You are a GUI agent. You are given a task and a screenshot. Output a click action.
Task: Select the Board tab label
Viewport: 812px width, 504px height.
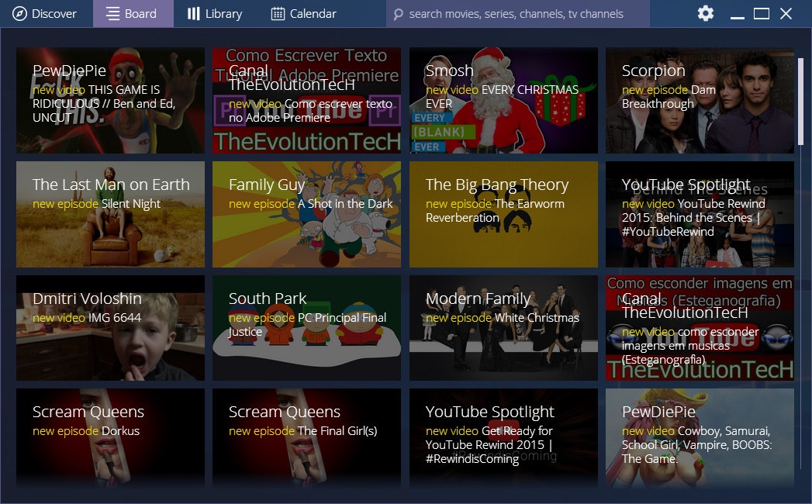(x=140, y=13)
